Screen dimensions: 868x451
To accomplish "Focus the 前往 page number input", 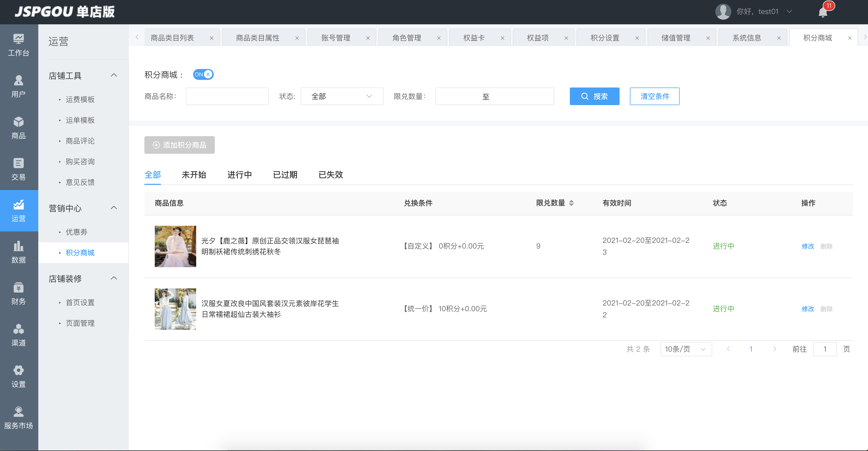I will coord(825,349).
